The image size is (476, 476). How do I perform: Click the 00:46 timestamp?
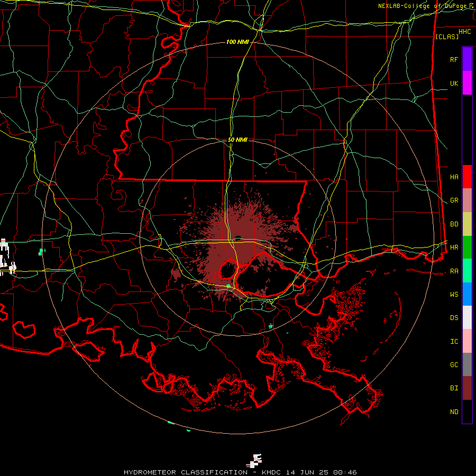pos(345,472)
